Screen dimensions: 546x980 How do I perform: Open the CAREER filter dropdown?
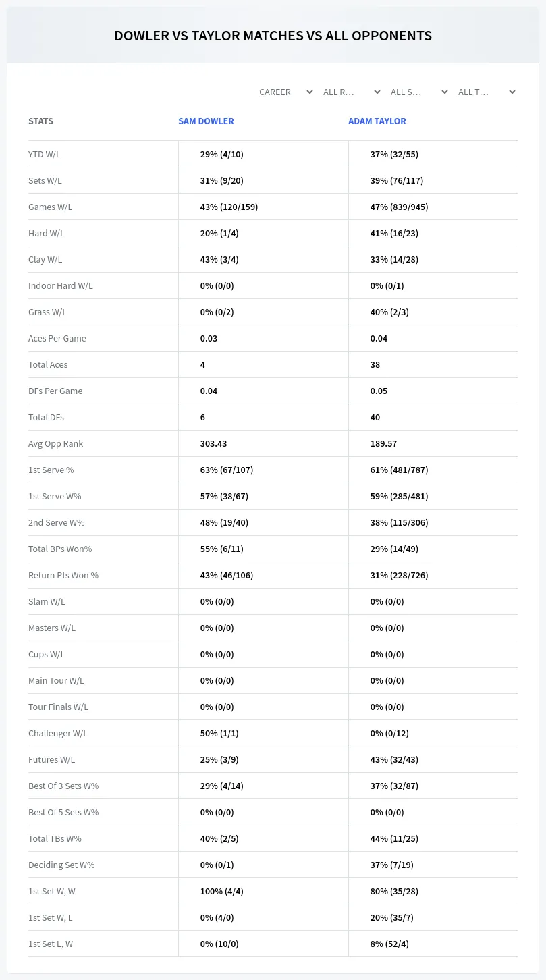(285, 92)
